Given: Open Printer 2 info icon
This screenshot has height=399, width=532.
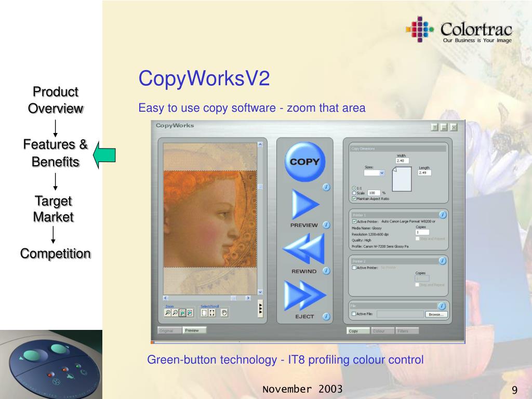Looking at the screenshot, I should coord(442,261).
